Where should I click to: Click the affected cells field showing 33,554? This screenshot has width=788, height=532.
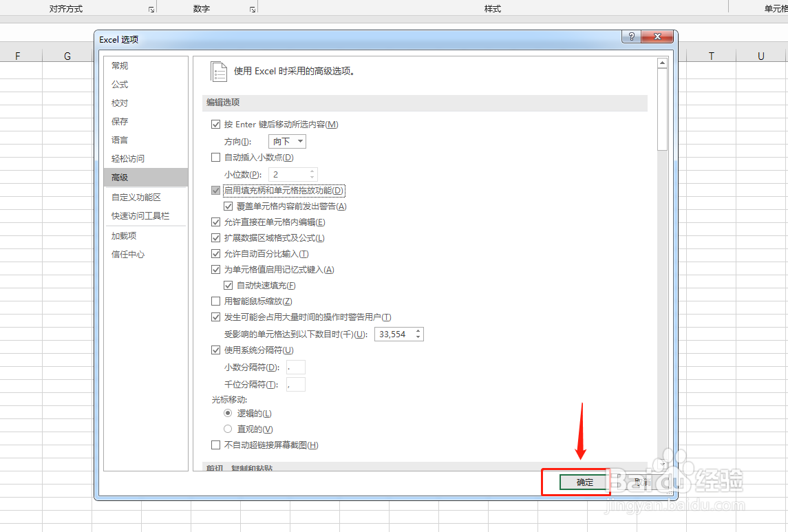tap(394, 334)
